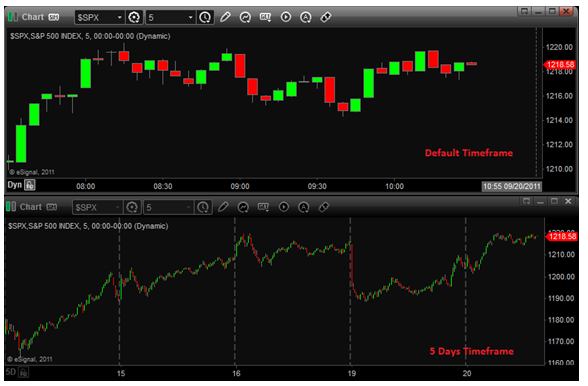Viewport: 588px width, 386px height.
Task: Click the 09:00 time axis label in top chart
Action: coord(240,186)
